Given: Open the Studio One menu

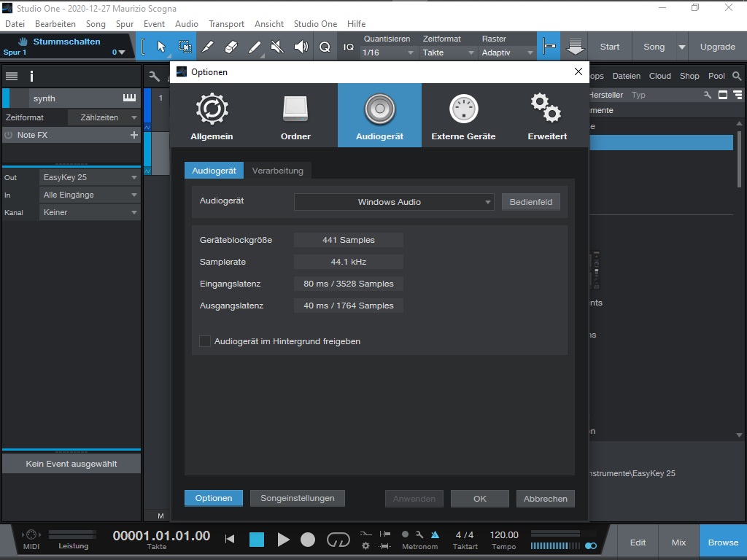Looking at the screenshot, I should pyautogui.click(x=315, y=24).
